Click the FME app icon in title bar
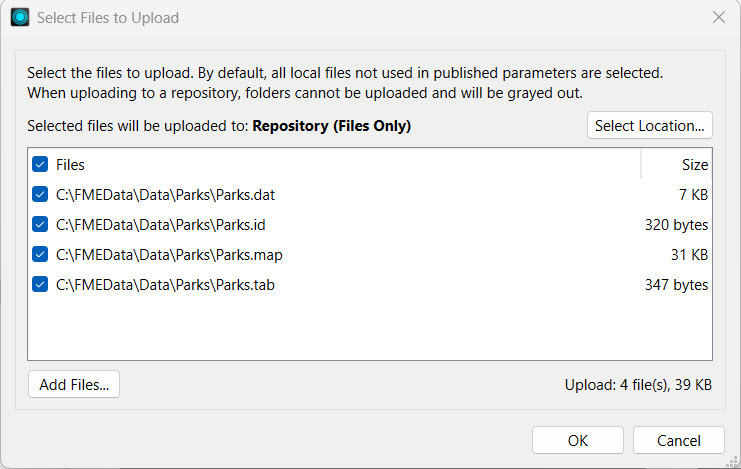The image size is (741, 469). coord(19,17)
